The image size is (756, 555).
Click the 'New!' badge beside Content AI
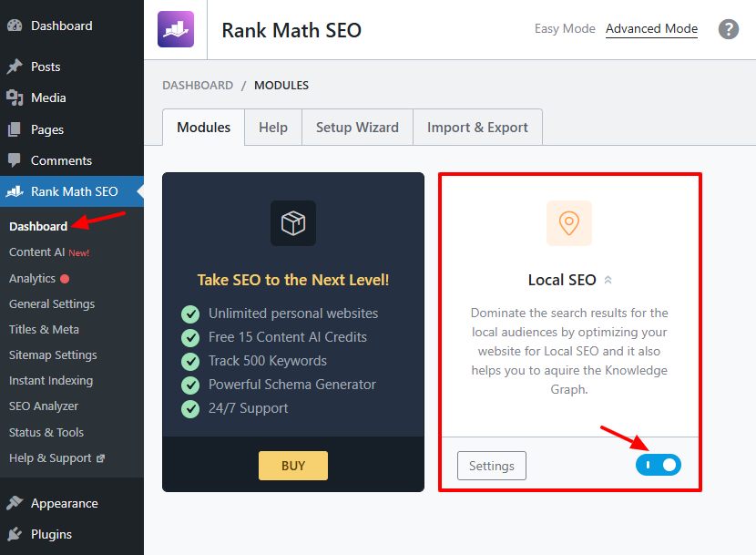pyautogui.click(x=78, y=252)
